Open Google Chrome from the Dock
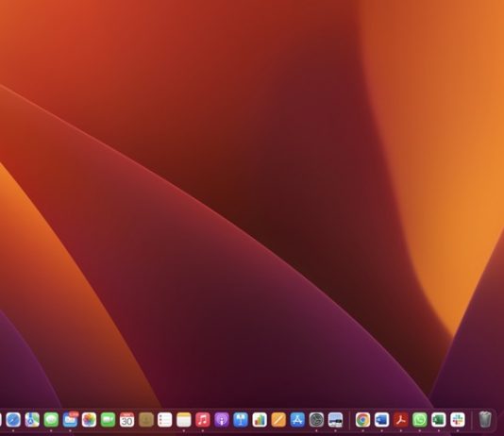504x436 pixels. (x=362, y=420)
